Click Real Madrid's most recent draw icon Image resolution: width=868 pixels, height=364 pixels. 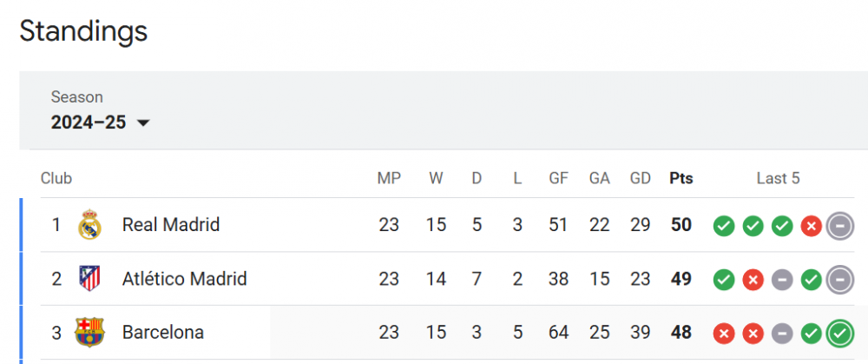(x=840, y=226)
